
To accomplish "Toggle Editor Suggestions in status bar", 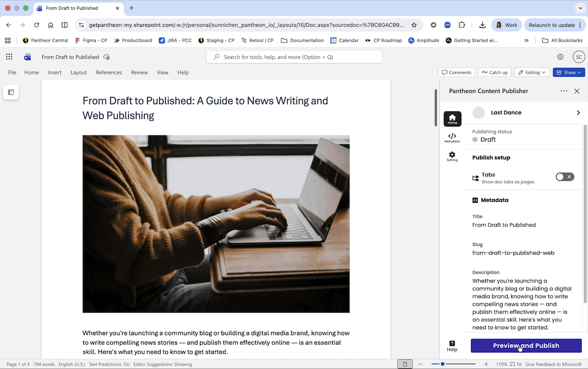I will pos(163,364).
